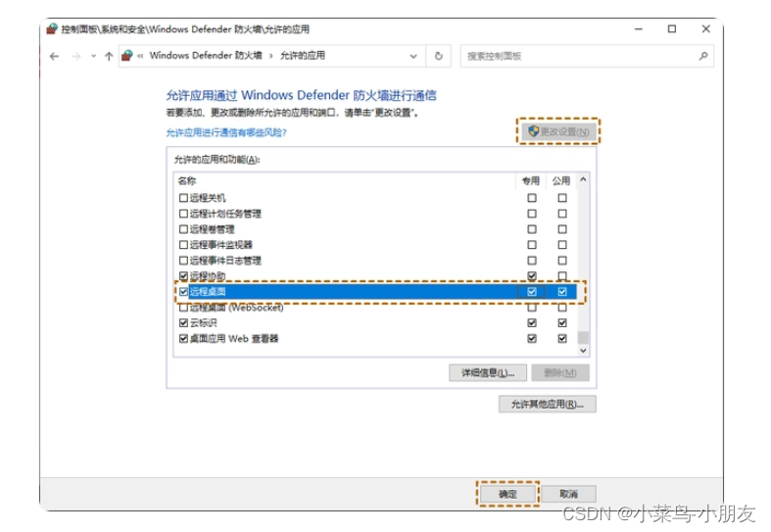
Task: Minimize the firewall window
Action: pyautogui.click(x=638, y=29)
